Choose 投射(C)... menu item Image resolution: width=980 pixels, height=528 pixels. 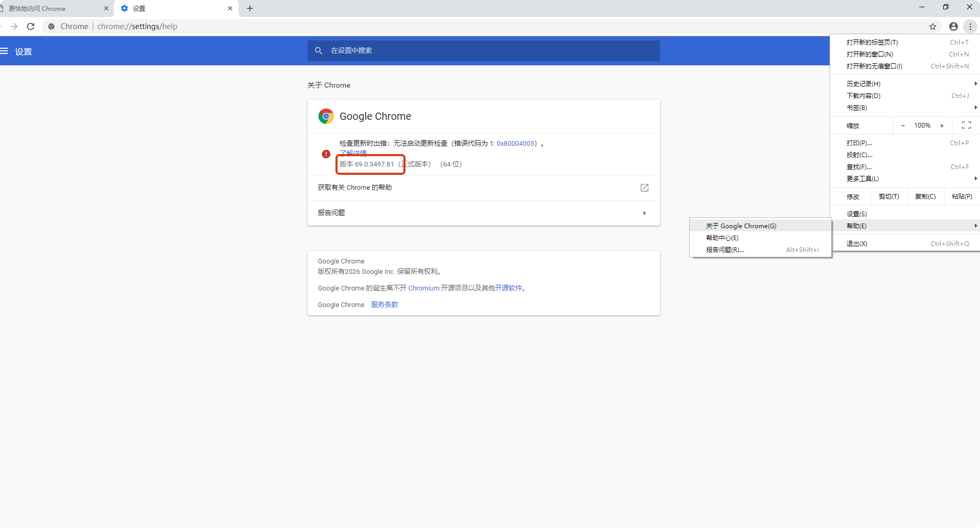coord(905,155)
